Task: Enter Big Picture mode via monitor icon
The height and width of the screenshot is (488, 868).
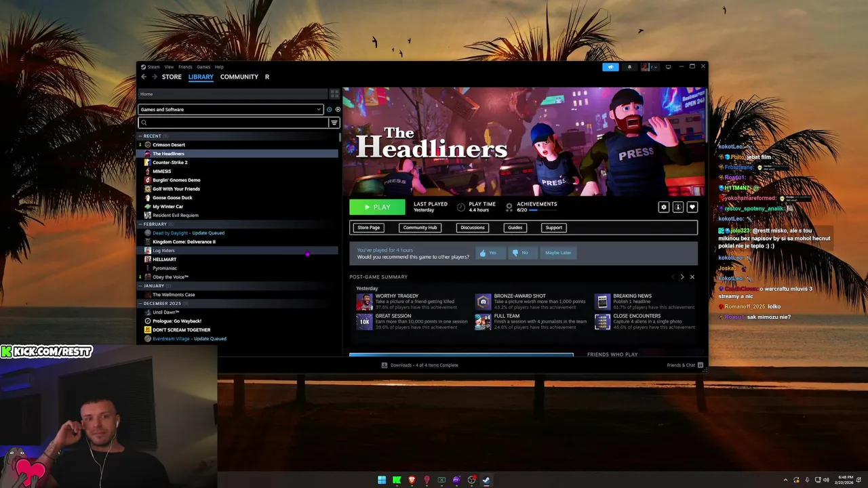Action: click(x=668, y=66)
